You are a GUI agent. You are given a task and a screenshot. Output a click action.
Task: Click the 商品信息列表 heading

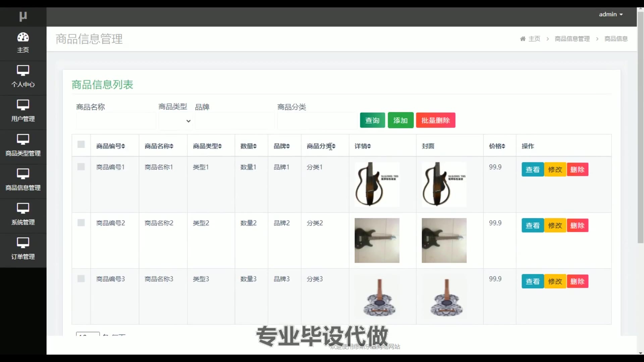pos(102,84)
